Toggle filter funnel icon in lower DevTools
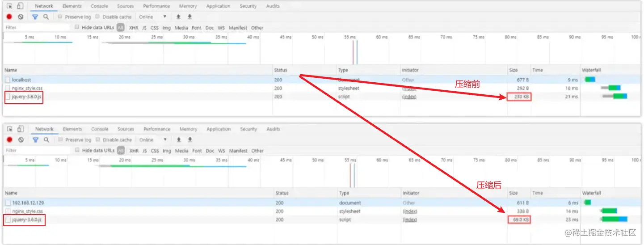Image resolution: width=644 pixels, height=245 pixels. pos(35,139)
